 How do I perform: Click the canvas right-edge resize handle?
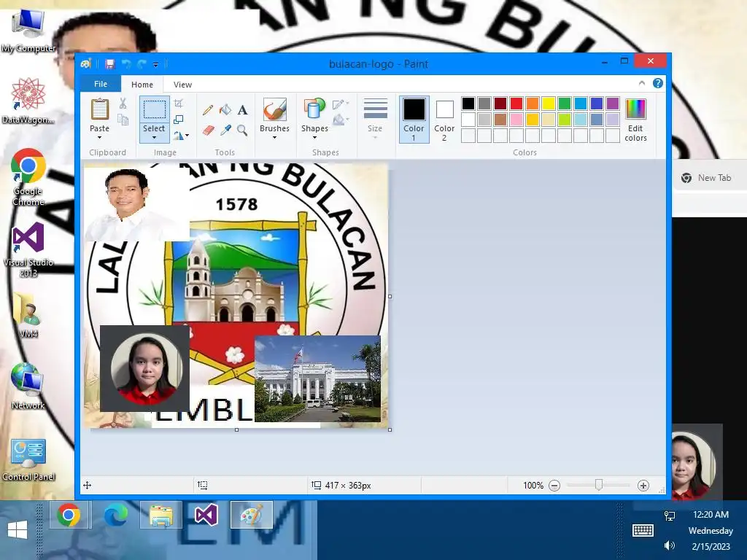pos(390,296)
